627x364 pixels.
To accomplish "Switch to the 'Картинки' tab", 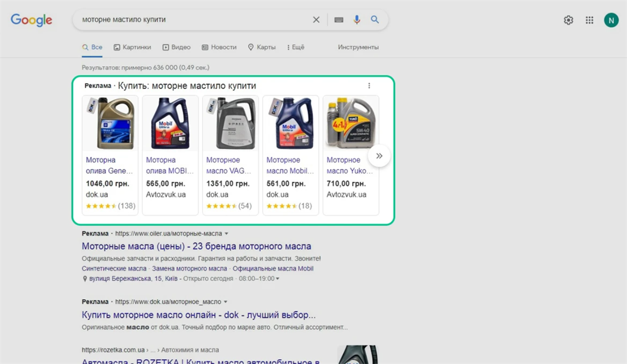I will [x=132, y=47].
